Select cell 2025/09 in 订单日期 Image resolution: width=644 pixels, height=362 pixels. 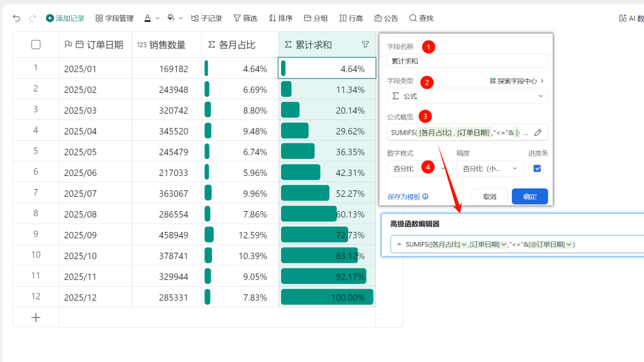pyautogui.click(x=96, y=235)
